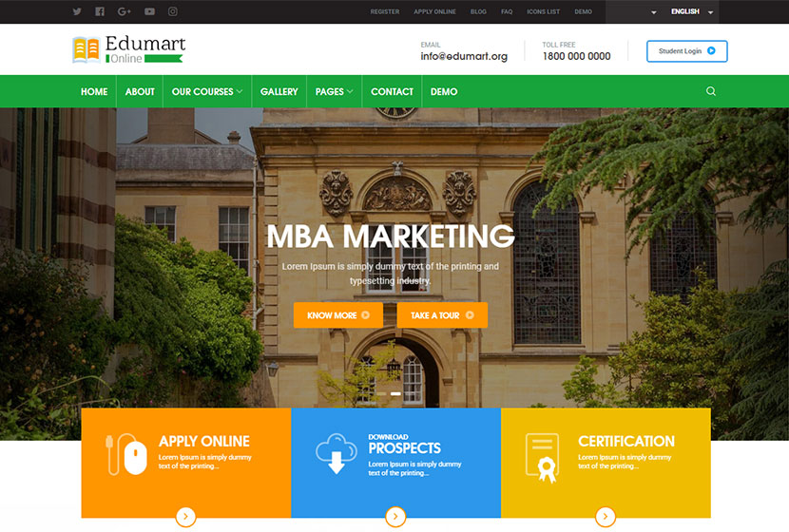Open the Twitter social icon
The height and width of the screenshot is (532, 789).
click(77, 11)
